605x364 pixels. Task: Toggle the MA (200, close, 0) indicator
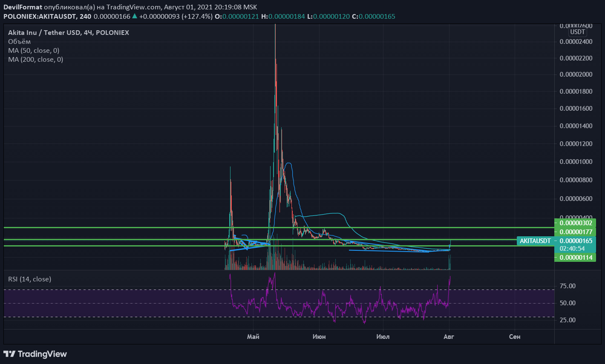35,60
